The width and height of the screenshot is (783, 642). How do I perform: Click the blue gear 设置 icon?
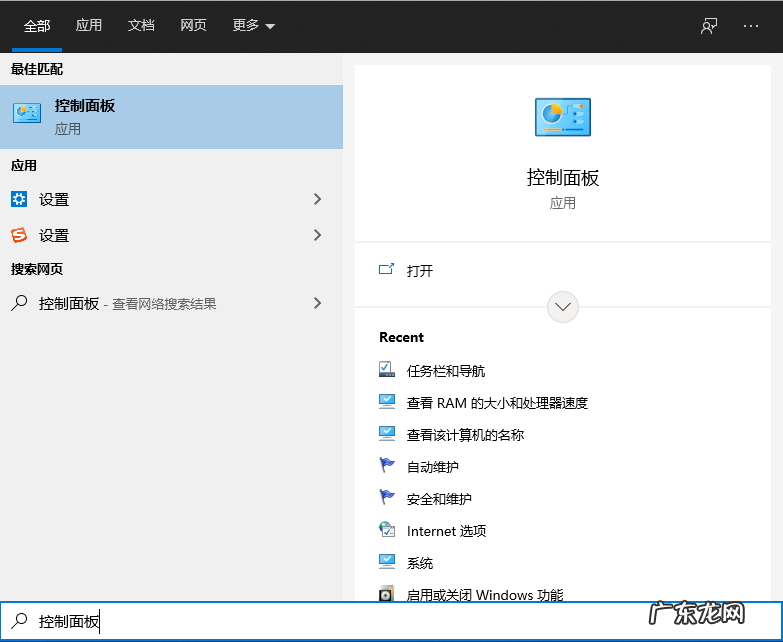(x=19, y=199)
